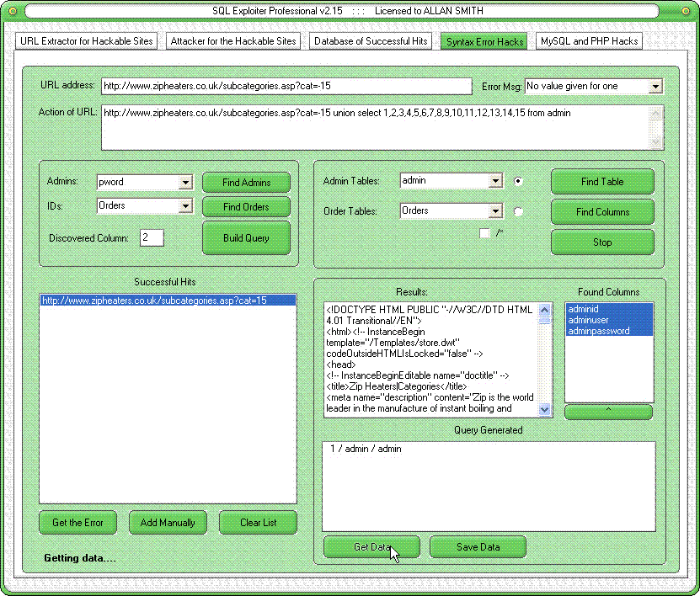This screenshot has height=596, width=700.
Task: Click the Get Data button
Action: click(371, 547)
